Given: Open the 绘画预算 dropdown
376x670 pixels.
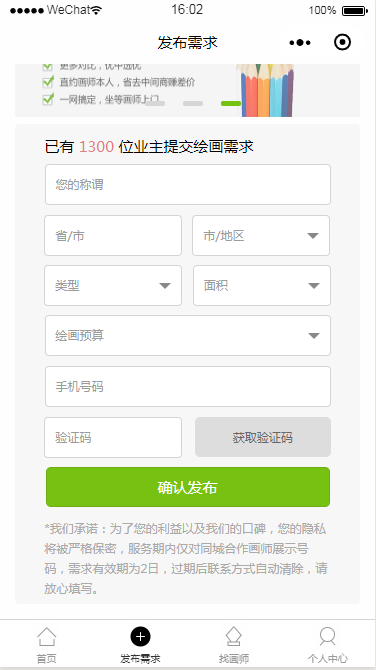Looking at the screenshot, I should point(188,335).
